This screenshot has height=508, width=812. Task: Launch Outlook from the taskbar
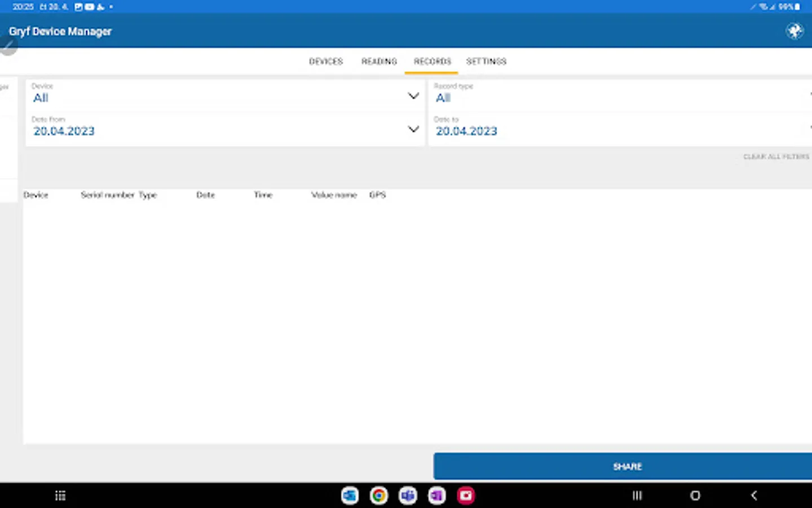tap(350, 496)
